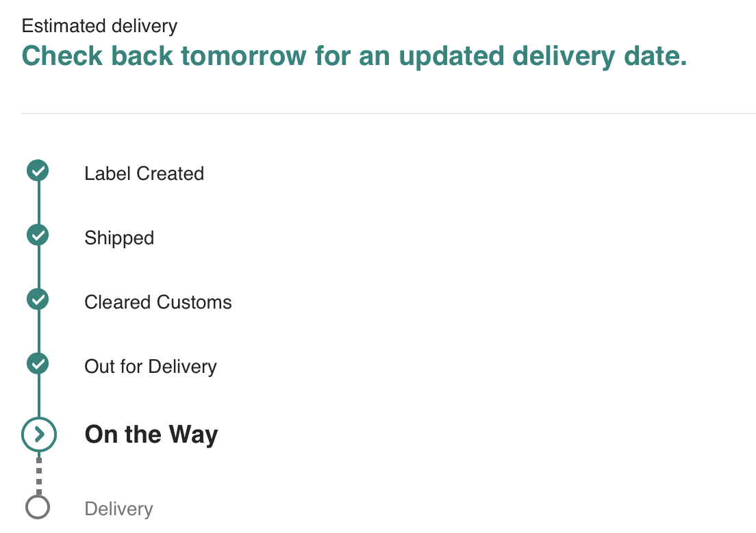Click dotted line between On the Way and Delivery
Screen dimensions: 756x533
[x=38, y=474]
